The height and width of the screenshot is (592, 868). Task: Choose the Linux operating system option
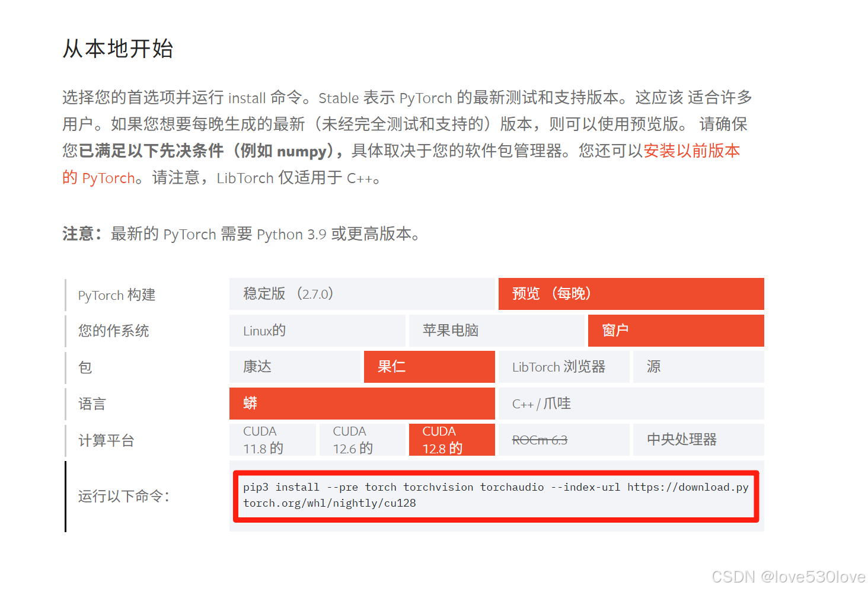coord(317,331)
